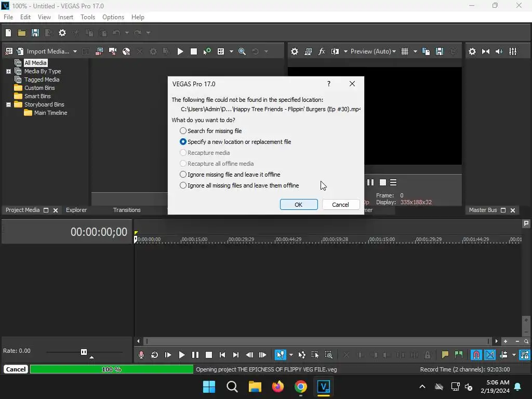Open project Properties gear in main toolbar
Viewport: 532px width, 399px height.
point(62,33)
